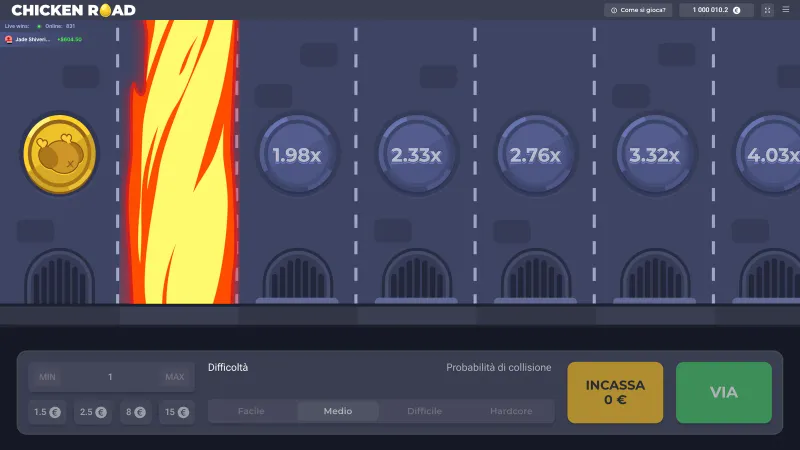Choose the 2.5 € quick bet
Screen dimensions: 800x450
click(x=93, y=412)
